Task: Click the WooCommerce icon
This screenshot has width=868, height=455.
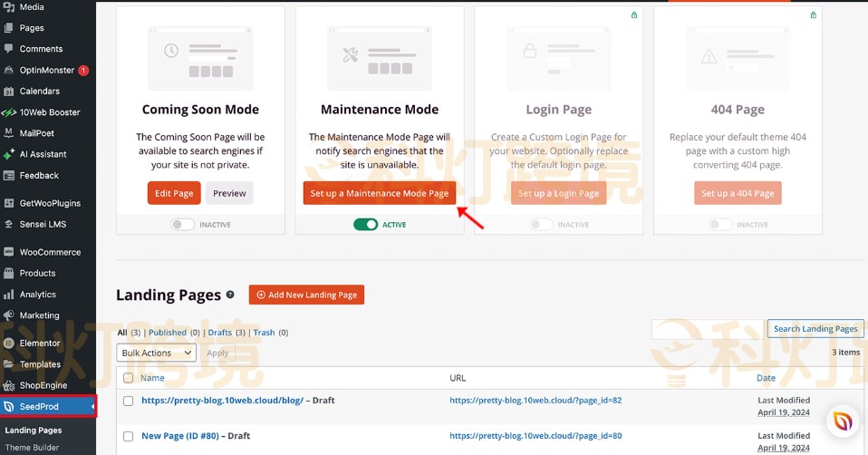Action: (8, 252)
